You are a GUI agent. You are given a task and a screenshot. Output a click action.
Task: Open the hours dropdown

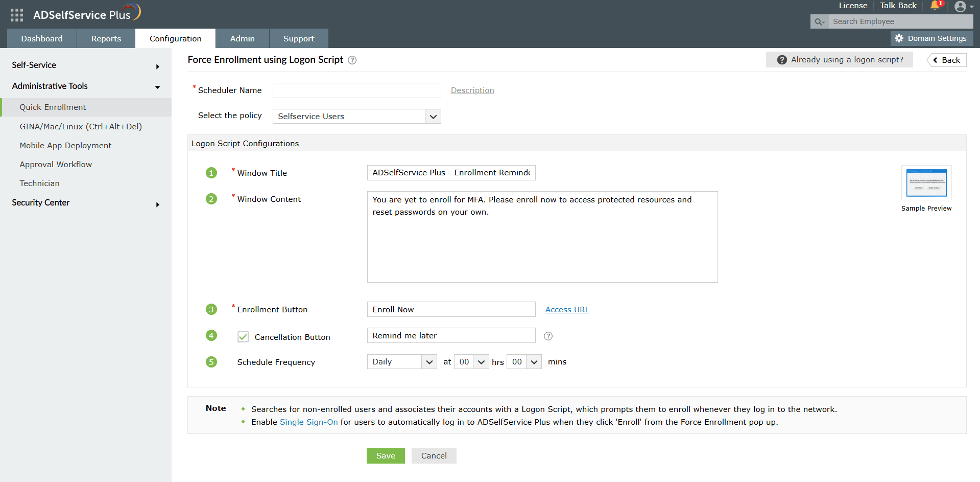pyautogui.click(x=471, y=362)
